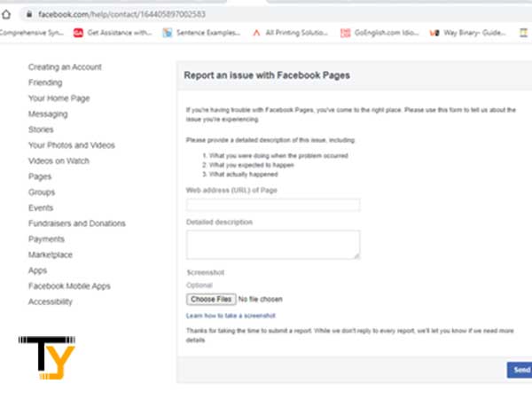Click the last bookmark icon on bar
Image resolution: width=532 pixels, height=399 pixels.
524,33
